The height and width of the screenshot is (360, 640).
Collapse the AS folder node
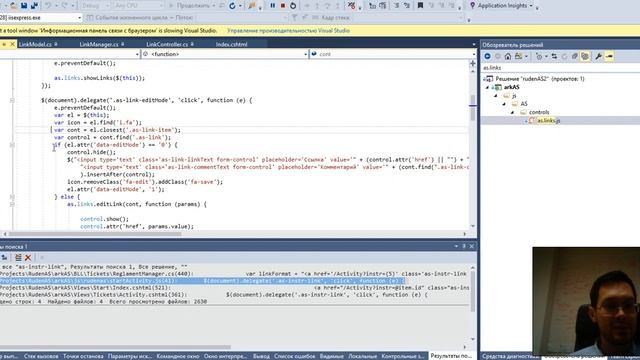(x=504, y=104)
